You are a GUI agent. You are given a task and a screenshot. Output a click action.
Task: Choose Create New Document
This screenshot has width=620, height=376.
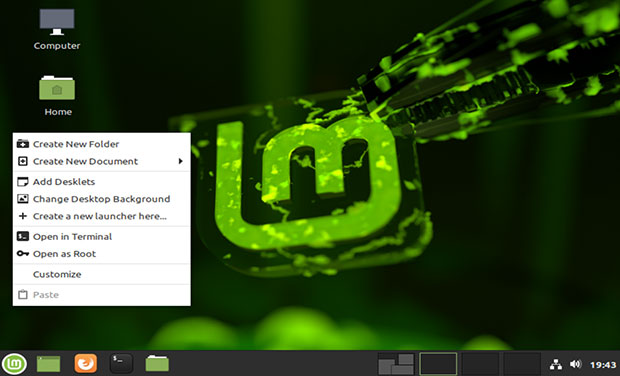[x=102, y=161]
